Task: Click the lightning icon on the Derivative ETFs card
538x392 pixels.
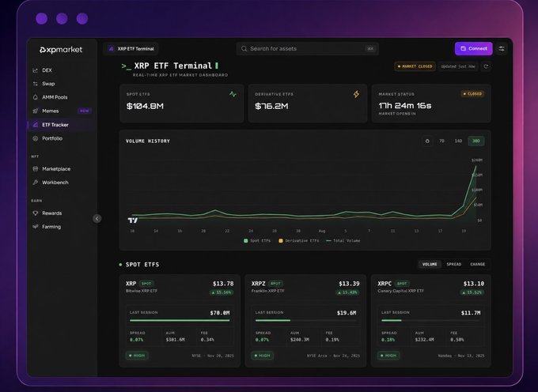Action: coord(357,94)
